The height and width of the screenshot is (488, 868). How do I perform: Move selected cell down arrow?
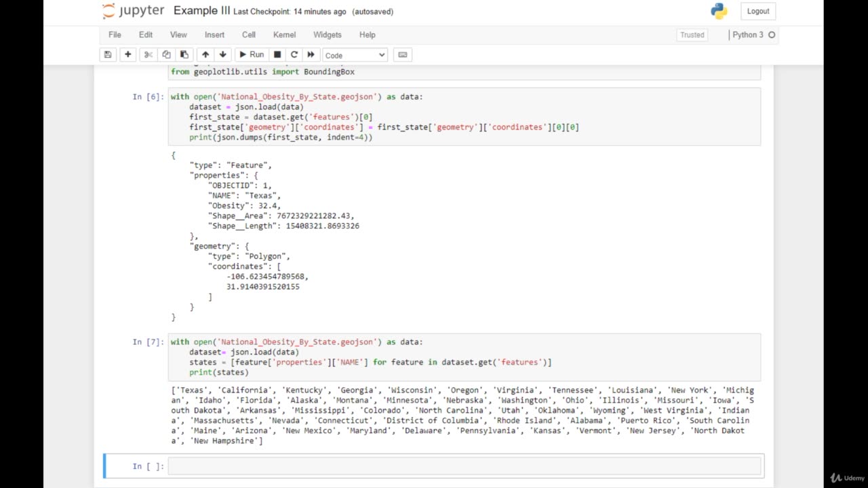(x=222, y=55)
